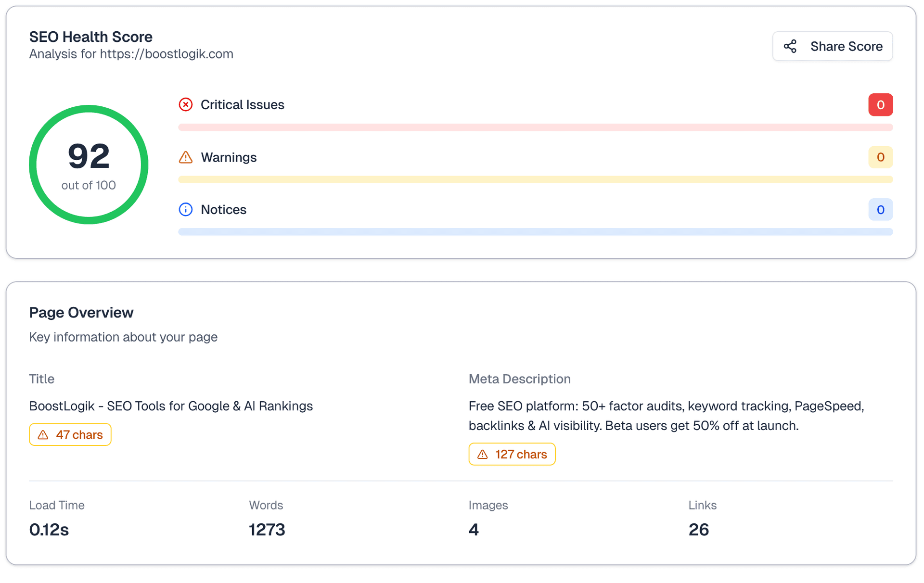The width and height of the screenshot is (924, 583).
Task: Expand the Critical Issues section
Action: [x=242, y=104]
